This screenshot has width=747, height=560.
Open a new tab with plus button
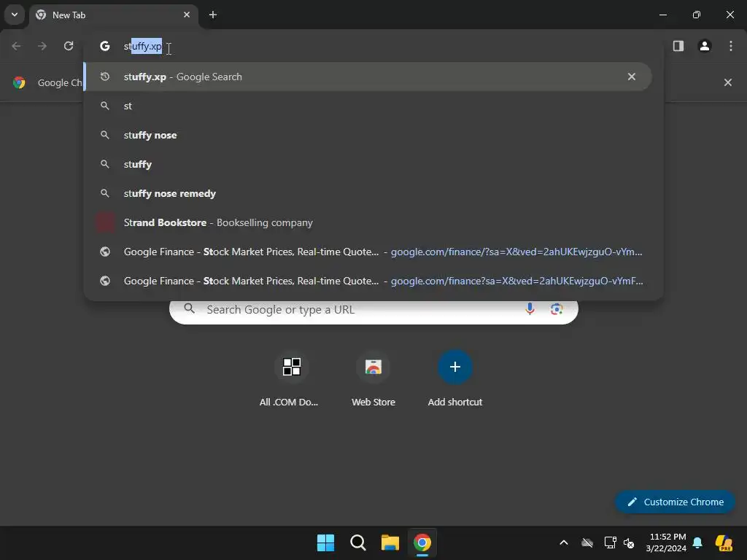pos(213,15)
